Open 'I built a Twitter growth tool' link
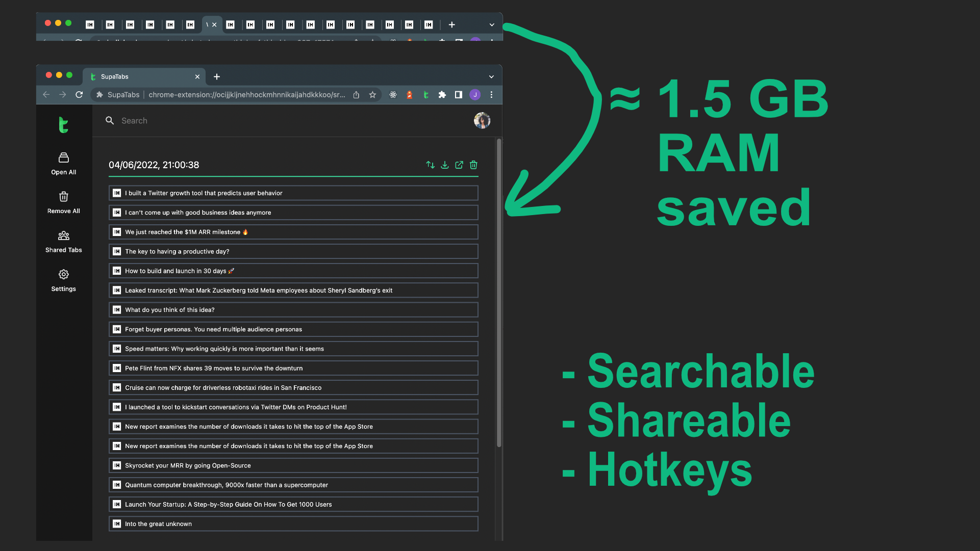The height and width of the screenshot is (551, 980). click(x=293, y=193)
